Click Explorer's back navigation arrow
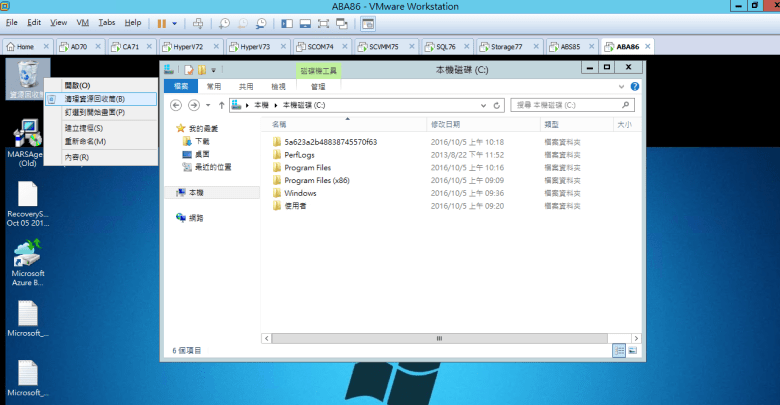780x405 pixels. click(x=178, y=104)
